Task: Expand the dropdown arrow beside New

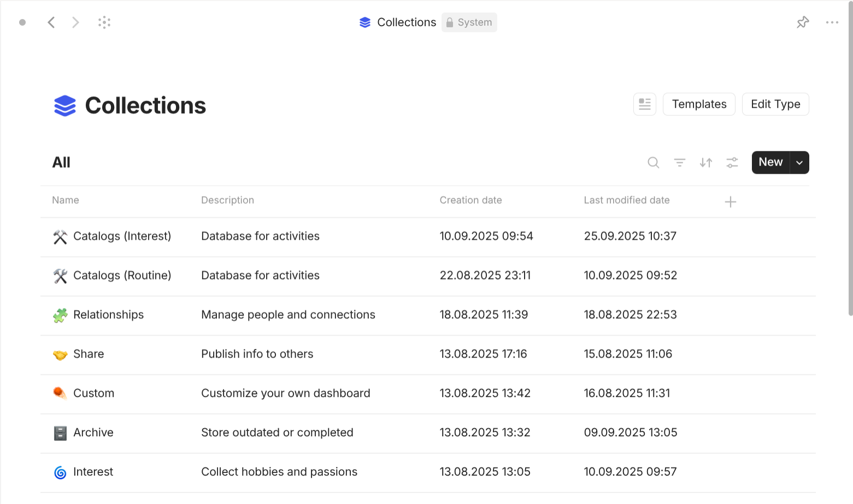Action: tap(799, 163)
